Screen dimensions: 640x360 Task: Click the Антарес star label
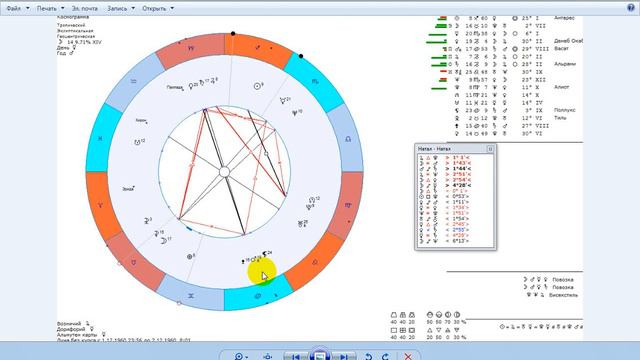coord(564,18)
